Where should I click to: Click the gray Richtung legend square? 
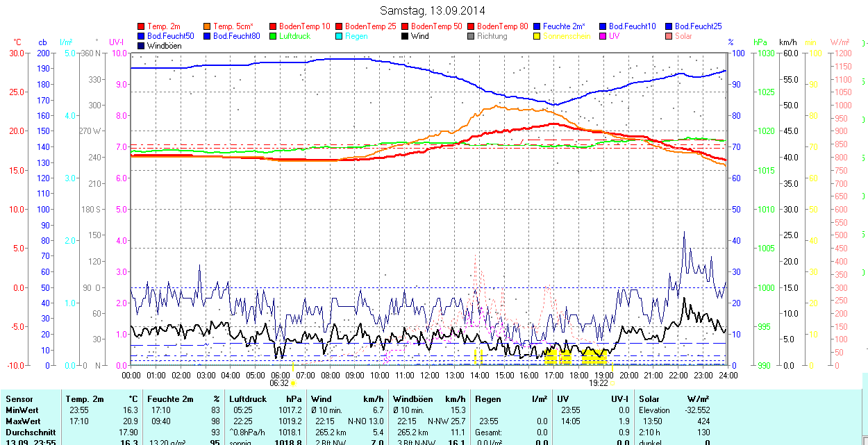[x=471, y=36]
